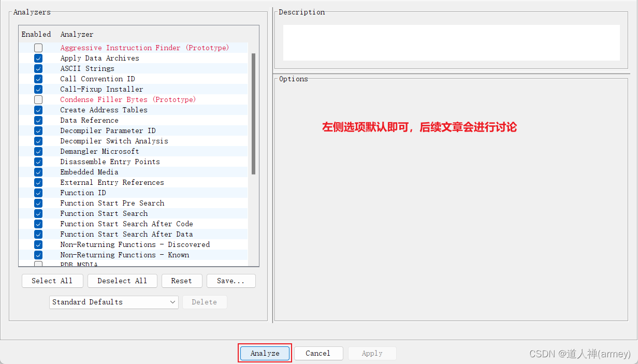Screen dimensions: 638x364
Task: Click the Select All button
Action: point(52,281)
